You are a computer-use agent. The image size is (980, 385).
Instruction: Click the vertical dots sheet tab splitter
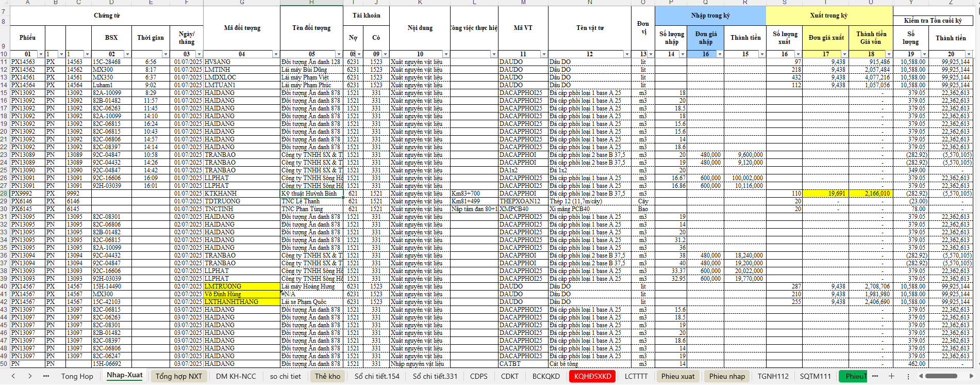(908, 376)
